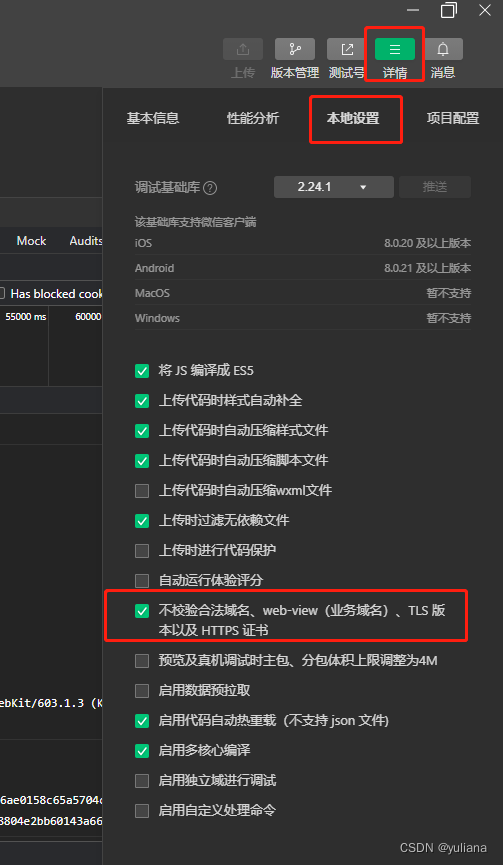
Task: Toggle the Has blocked cookies checkbox
Action: coord(2,293)
